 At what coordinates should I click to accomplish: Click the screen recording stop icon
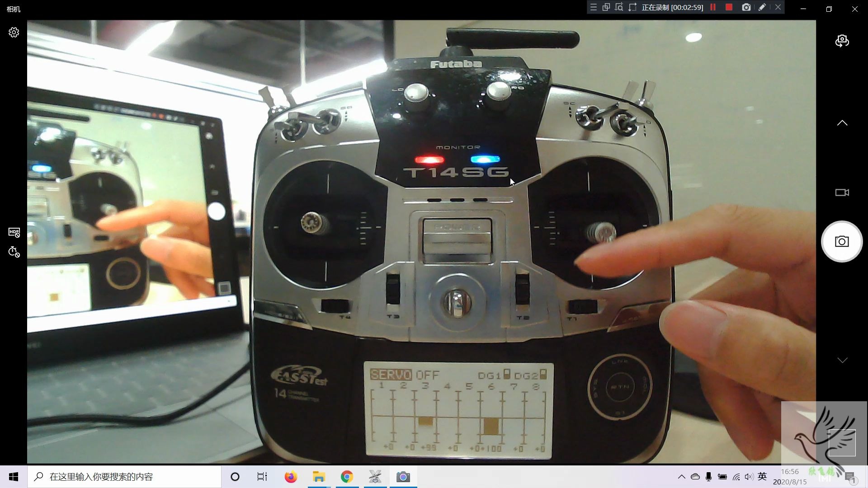729,8
